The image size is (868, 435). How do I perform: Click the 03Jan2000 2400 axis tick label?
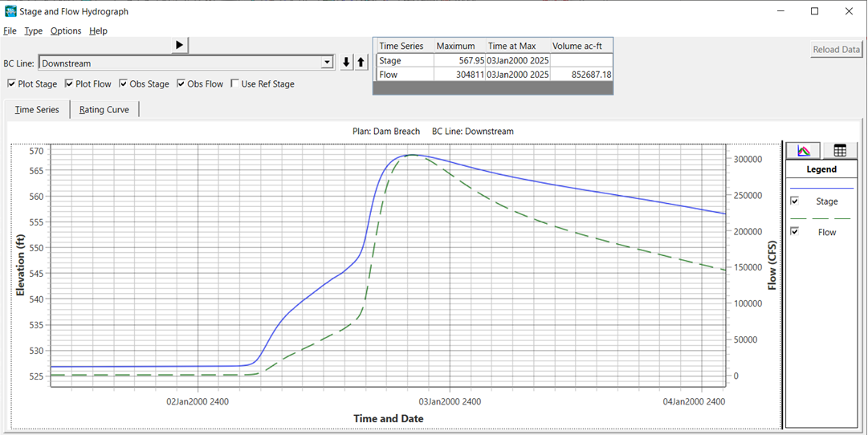(450, 401)
